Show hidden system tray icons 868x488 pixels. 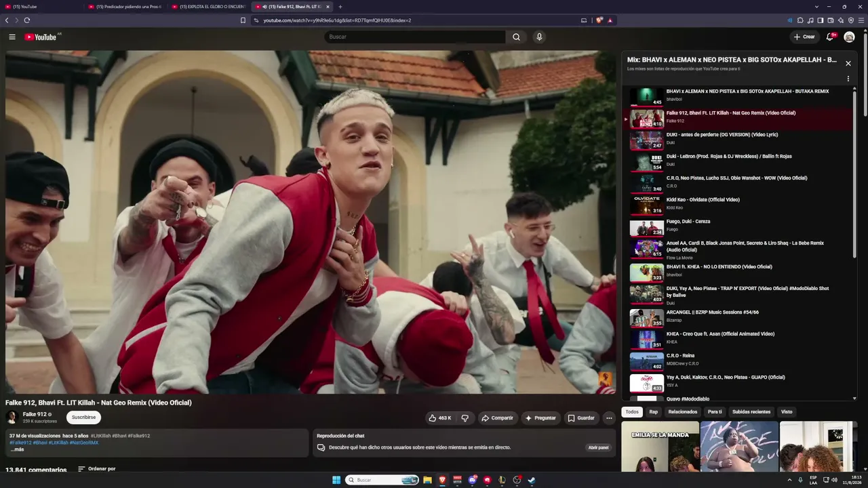[789, 480]
